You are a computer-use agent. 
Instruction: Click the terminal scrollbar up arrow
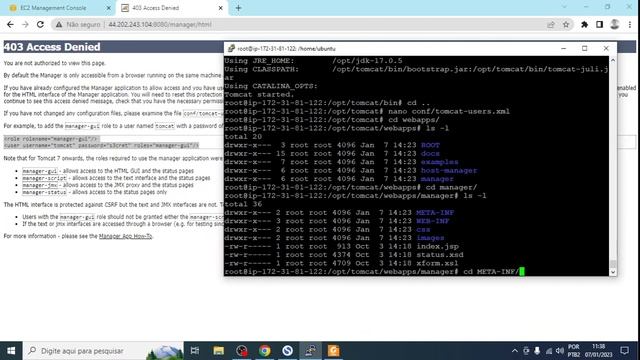tap(613, 60)
